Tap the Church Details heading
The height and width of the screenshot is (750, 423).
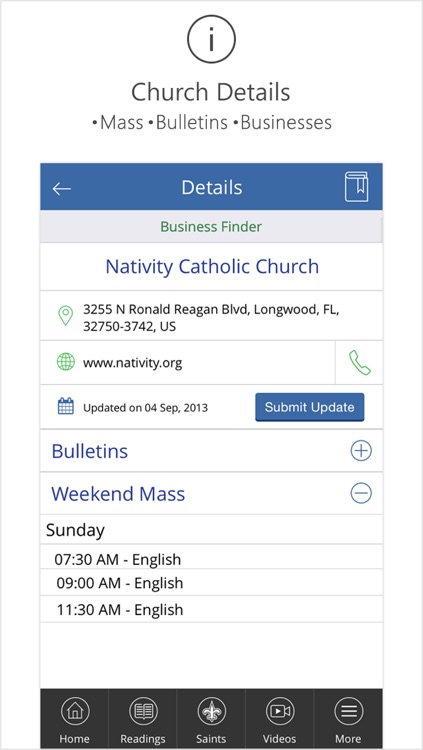point(211,92)
